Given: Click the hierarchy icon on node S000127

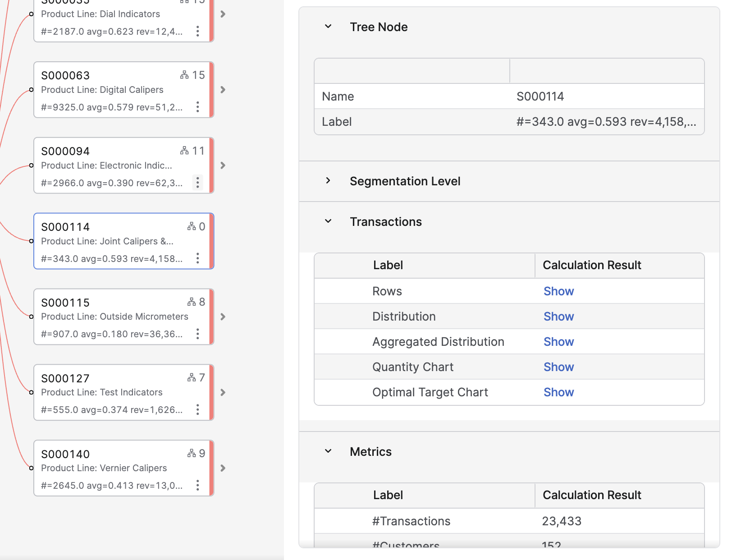Looking at the screenshot, I should 192,377.
